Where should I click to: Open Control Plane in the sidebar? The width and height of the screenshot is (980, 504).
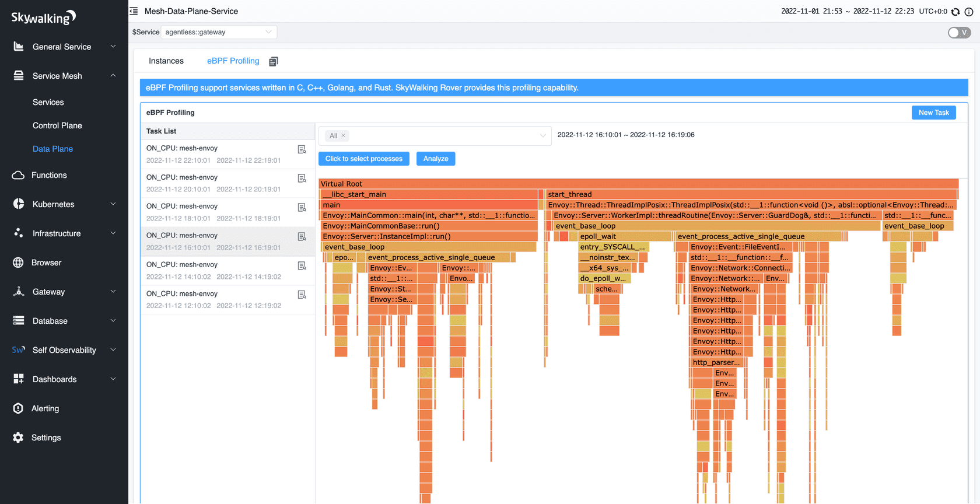(x=57, y=125)
